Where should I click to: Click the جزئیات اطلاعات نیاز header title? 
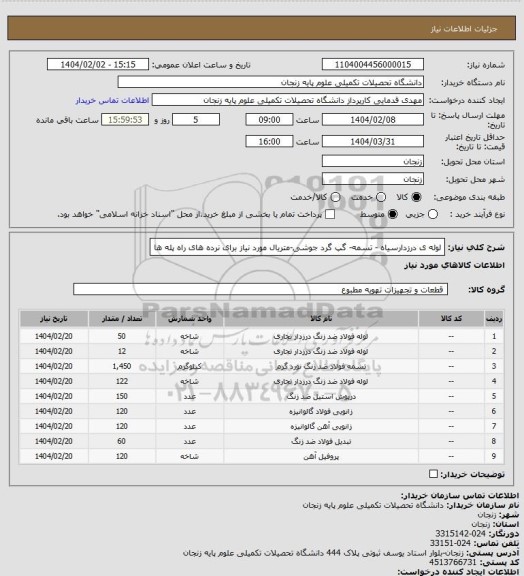tap(464, 29)
